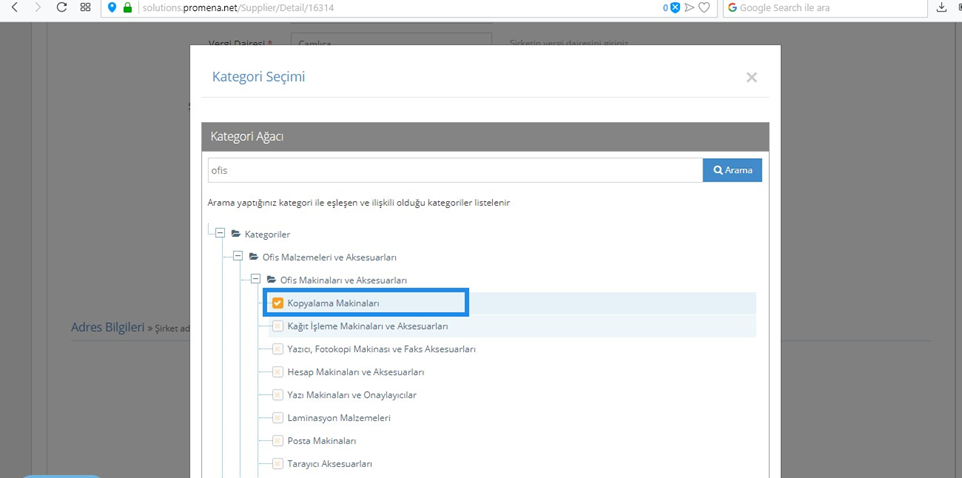Reload the current page
The height and width of the screenshot is (478, 962).
point(61,7)
